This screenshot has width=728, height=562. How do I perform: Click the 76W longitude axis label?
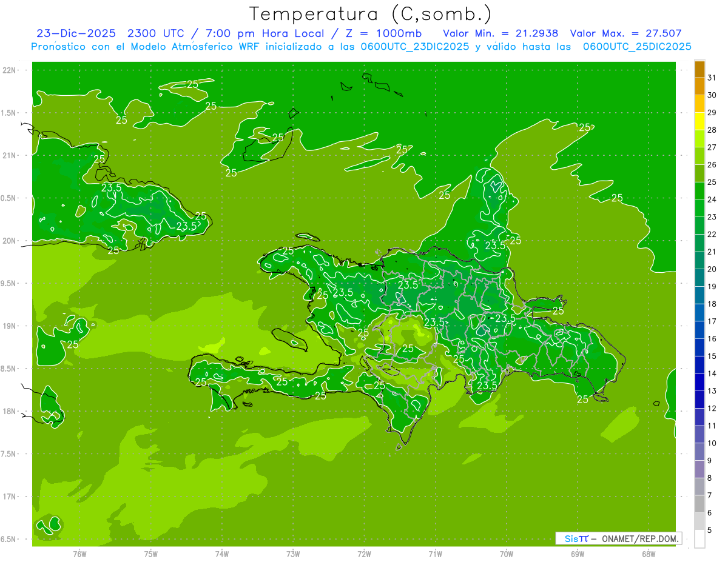79,554
